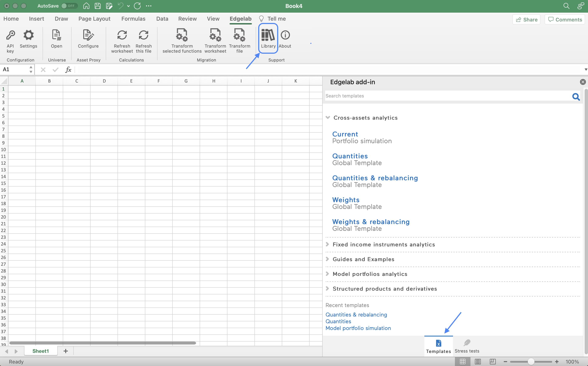
Task: Click the Name Box stepper arrows
Action: pyautogui.click(x=31, y=69)
